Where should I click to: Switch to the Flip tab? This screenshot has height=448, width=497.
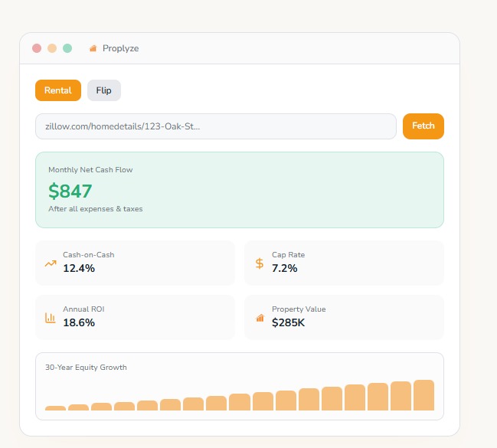[x=103, y=90]
